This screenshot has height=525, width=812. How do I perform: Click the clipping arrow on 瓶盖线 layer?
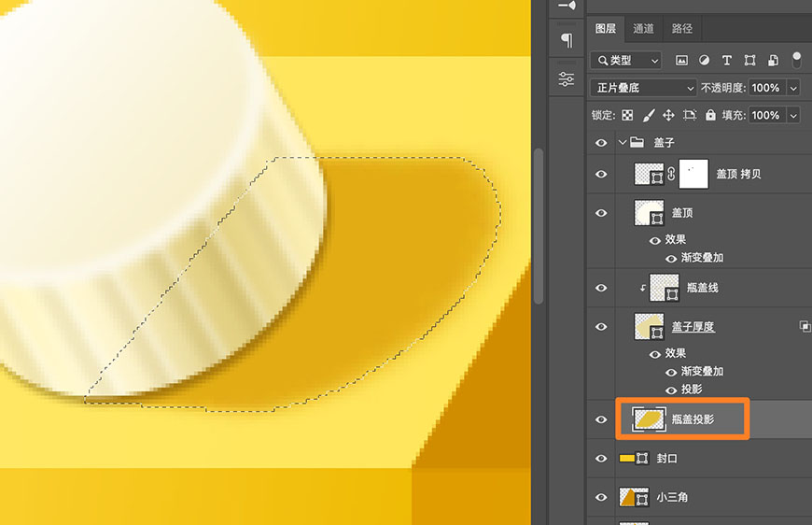click(x=643, y=288)
